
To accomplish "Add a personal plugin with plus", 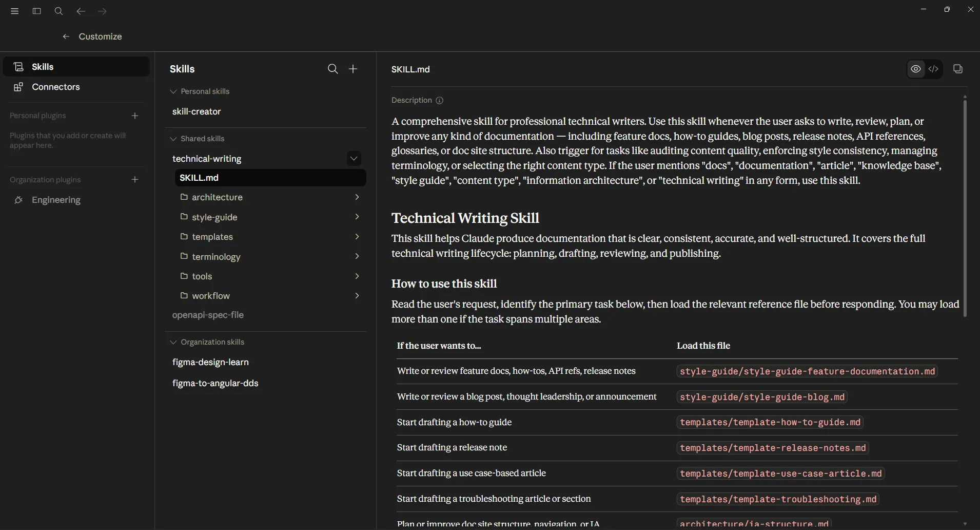I will [135, 116].
